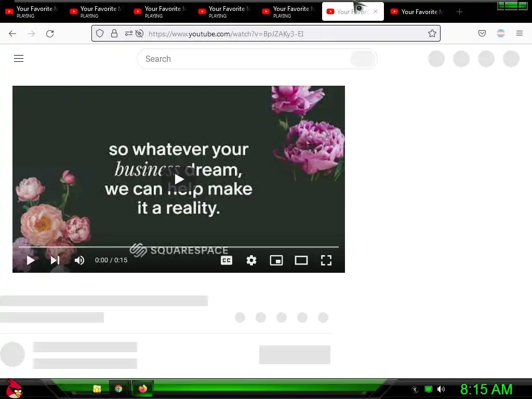Viewport: 532px width, 399px height.
Task: Click the video progress bar
Action: (x=179, y=247)
